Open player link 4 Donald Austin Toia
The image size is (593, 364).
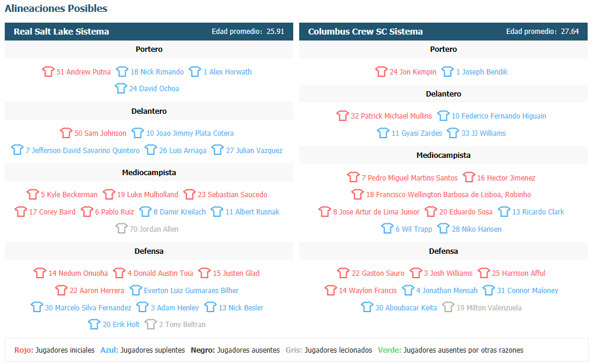(160, 273)
